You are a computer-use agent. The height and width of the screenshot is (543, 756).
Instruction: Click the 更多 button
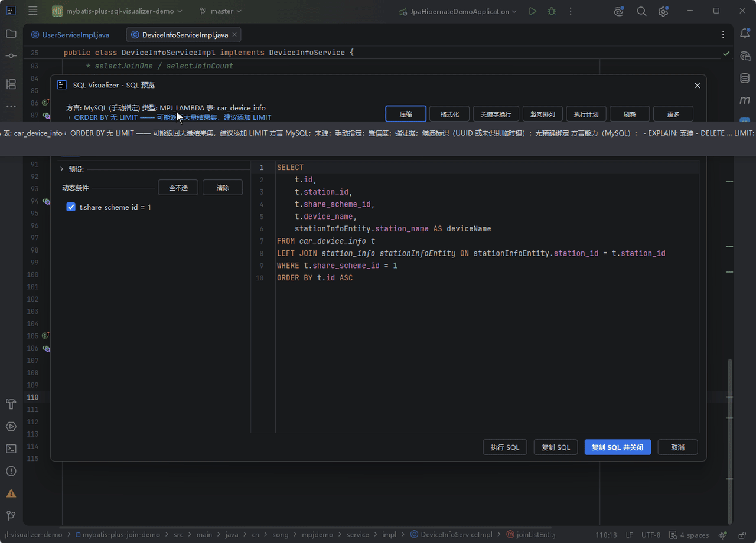[x=673, y=114]
